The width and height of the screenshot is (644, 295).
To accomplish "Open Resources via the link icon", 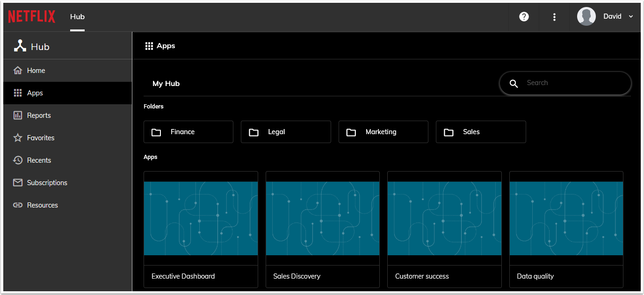I will coord(18,205).
